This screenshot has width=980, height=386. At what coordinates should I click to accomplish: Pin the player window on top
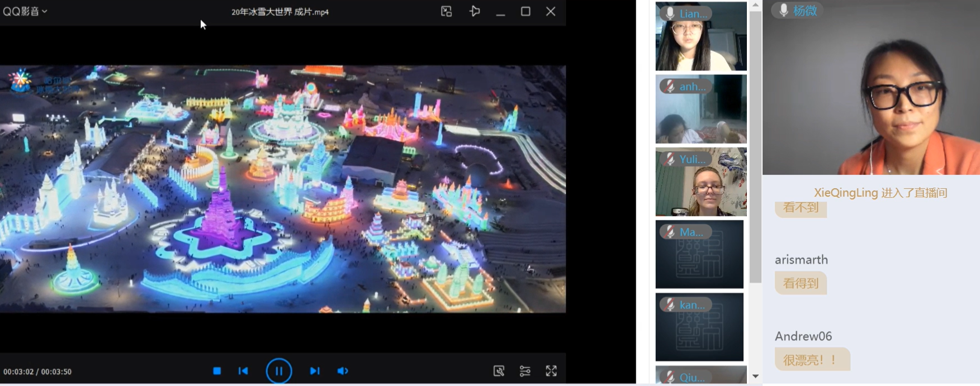point(475,11)
